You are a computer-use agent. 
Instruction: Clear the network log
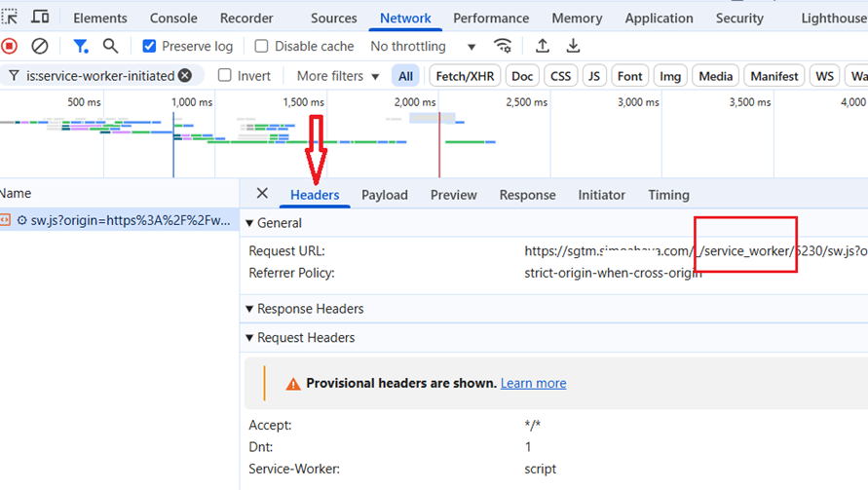tap(39, 46)
